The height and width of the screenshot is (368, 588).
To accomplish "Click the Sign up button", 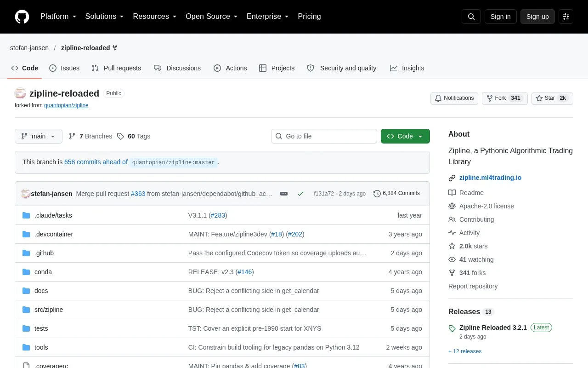I will pyautogui.click(x=537, y=17).
